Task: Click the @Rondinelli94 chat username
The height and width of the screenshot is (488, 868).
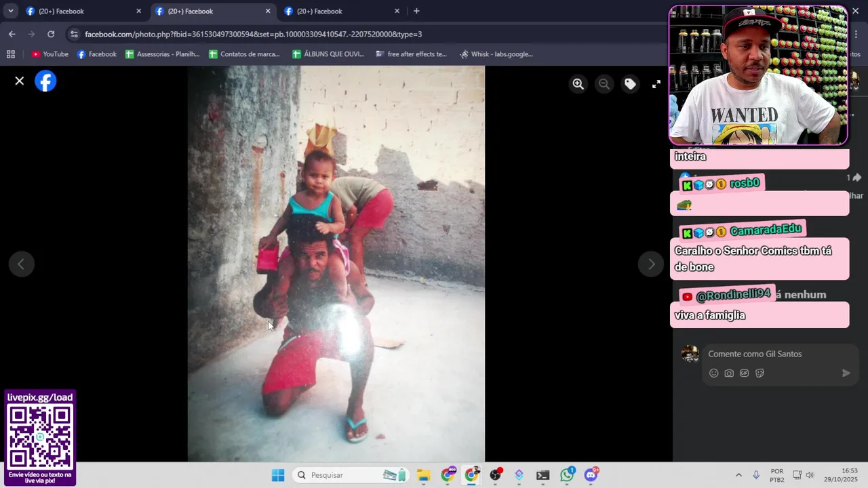Action: click(734, 295)
